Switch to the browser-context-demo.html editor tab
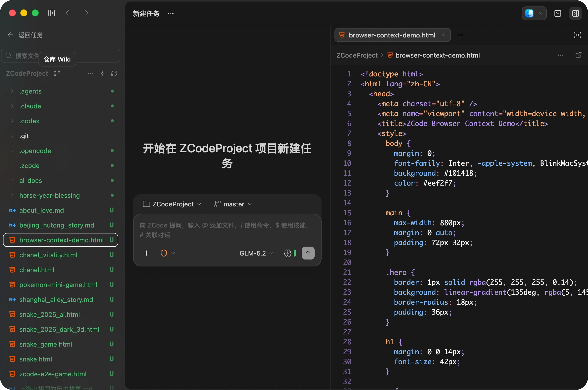Screen dimensions: 588x390 (392, 35)
